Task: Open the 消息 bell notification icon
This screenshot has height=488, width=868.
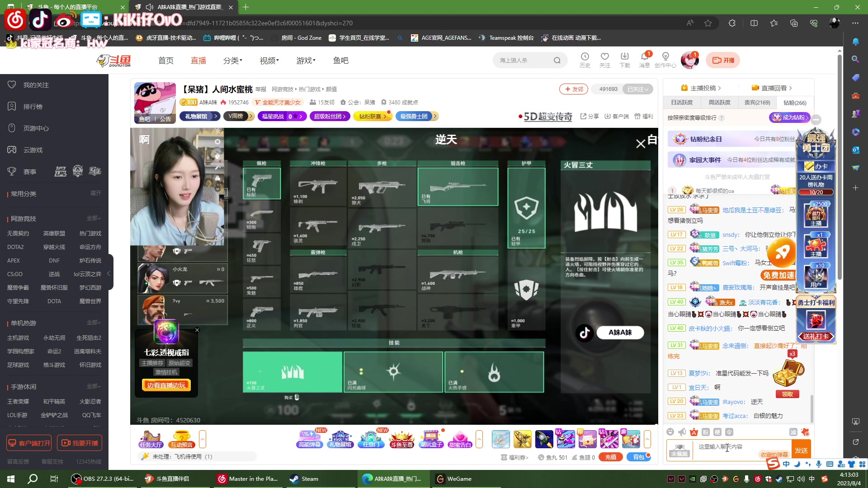Action: (x=644, y=60)
